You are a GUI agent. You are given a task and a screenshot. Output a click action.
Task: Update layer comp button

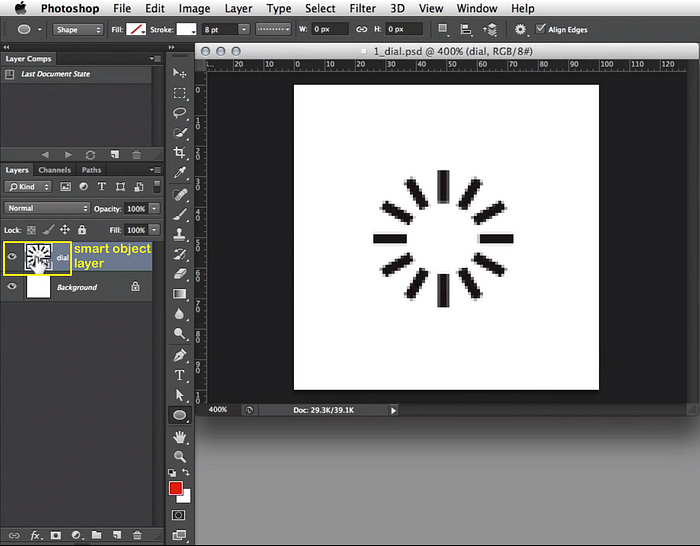tap(90, 154)
